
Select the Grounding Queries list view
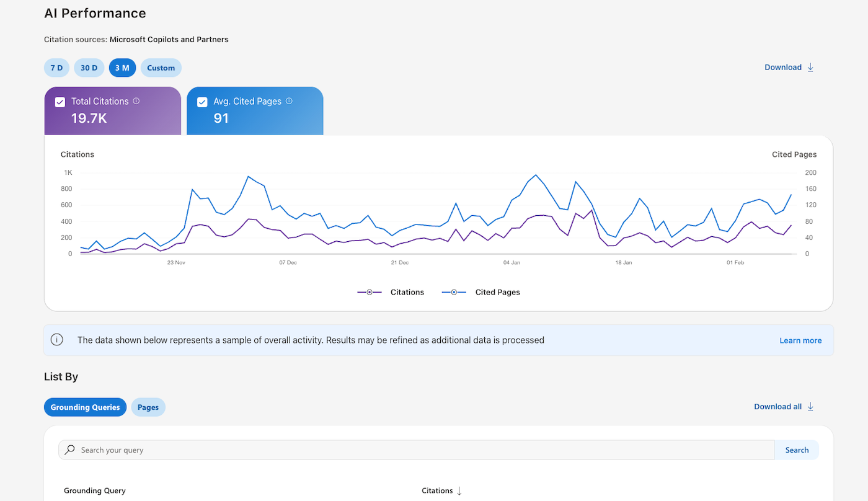(86, 407)
